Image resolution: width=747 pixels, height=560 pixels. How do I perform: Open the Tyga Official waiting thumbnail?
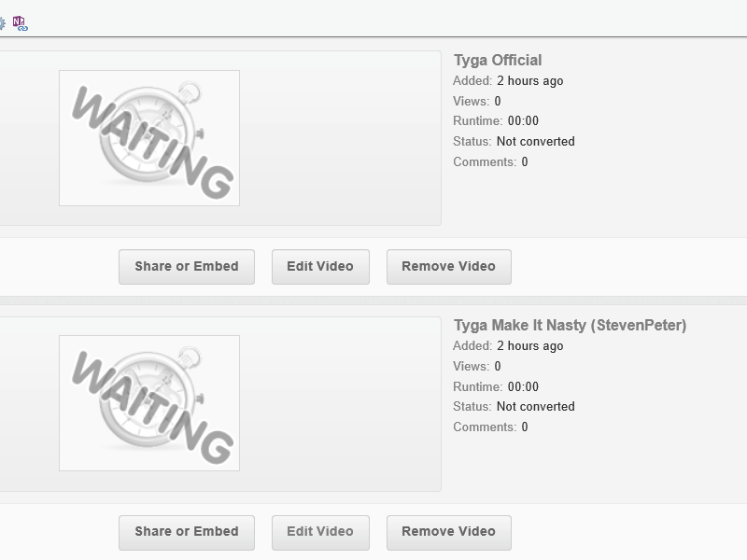click(x=149, y=138)
